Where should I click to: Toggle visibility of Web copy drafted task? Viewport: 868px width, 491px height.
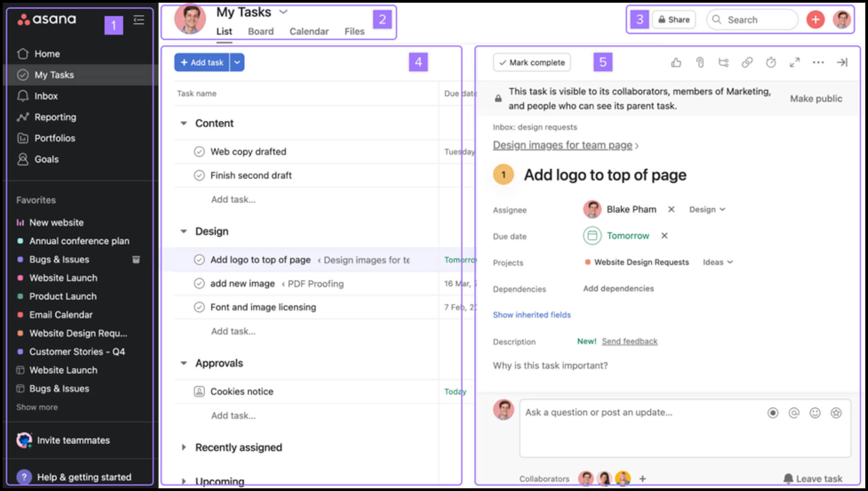click(x=199, y=152)
